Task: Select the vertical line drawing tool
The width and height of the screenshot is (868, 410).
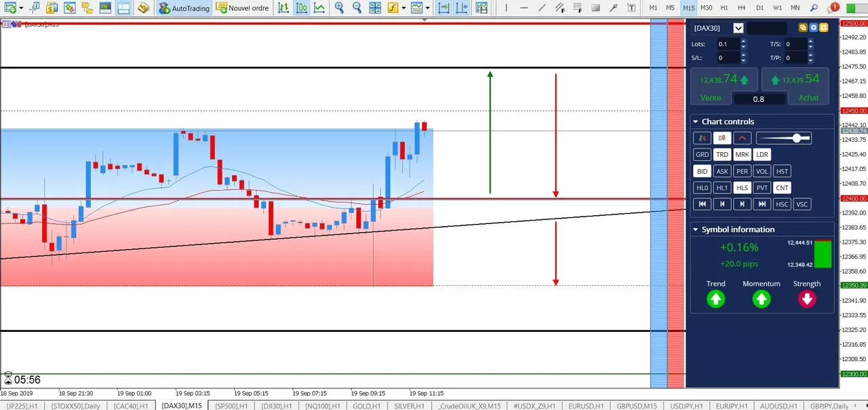Action: point(506,8)
